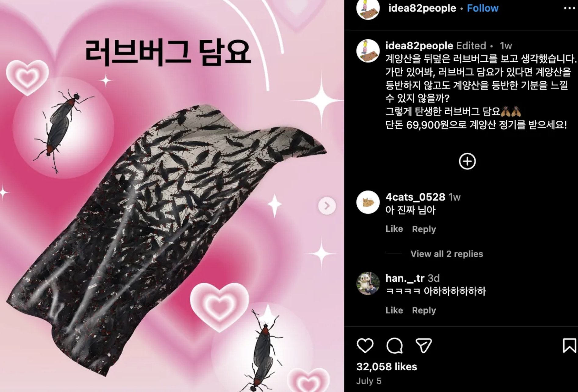
Task: Advance to the next carousel image arrow
Action: point(327,206)
